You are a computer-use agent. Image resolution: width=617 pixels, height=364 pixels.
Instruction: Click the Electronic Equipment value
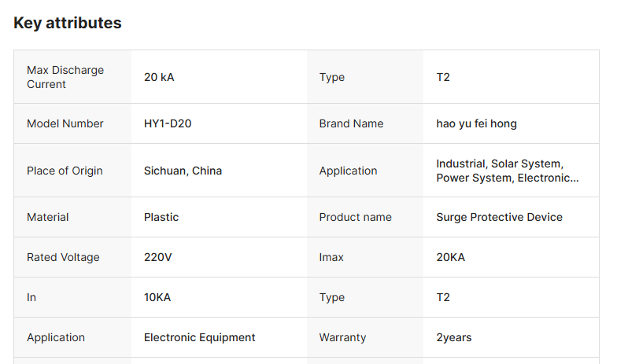point(199,337)
